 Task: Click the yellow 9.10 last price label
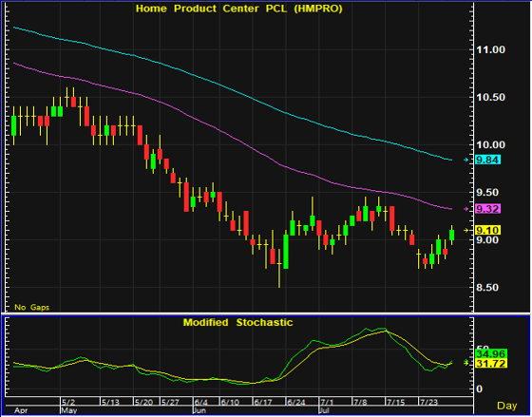(488, 231)
